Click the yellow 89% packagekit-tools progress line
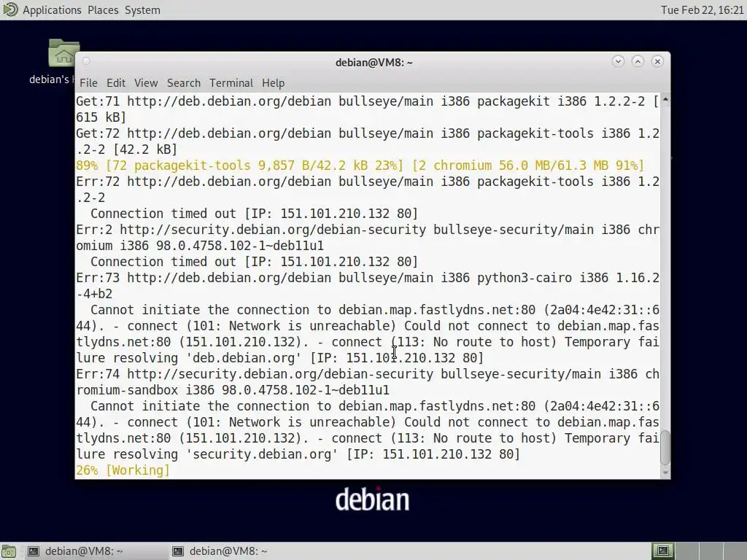 [360, 166]
